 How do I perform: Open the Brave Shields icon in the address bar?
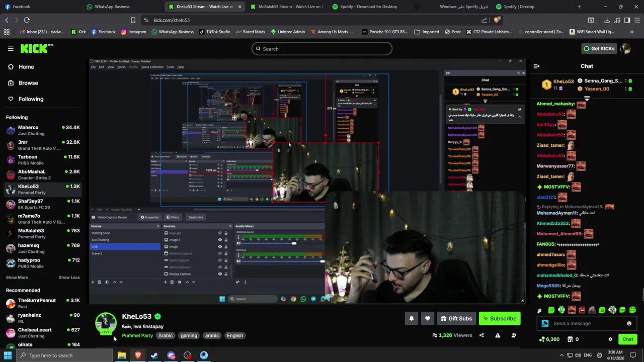pyautogui.click(x=497, y=20)
